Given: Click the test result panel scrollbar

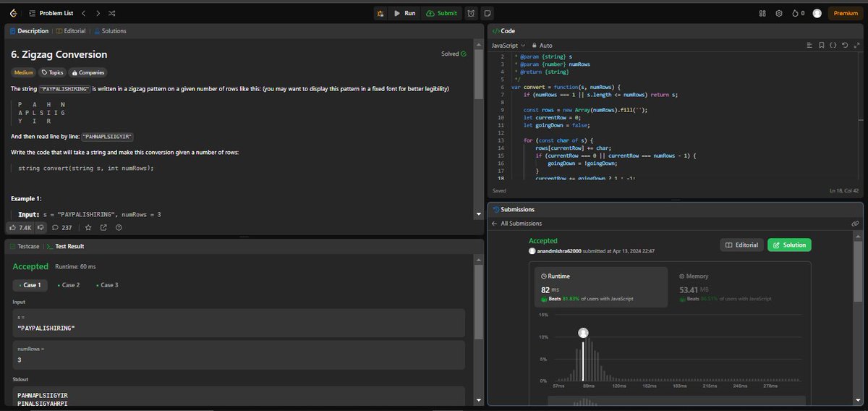Looking at the screenshot, I should pos(478,302).
